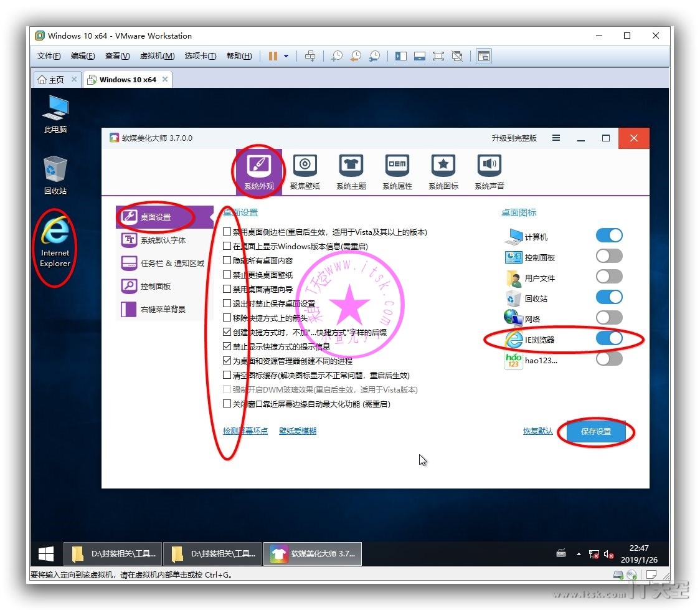Check 清空图标缓存 option
Viewport: 700px width, 610px height.
[227, 375]
